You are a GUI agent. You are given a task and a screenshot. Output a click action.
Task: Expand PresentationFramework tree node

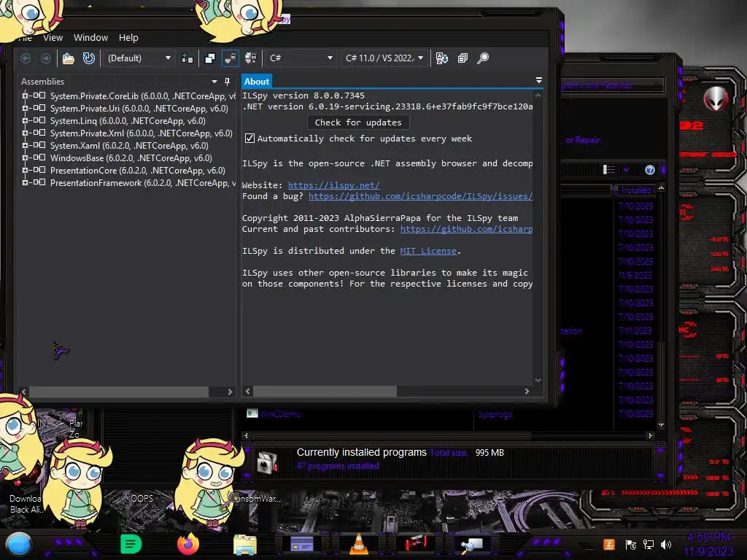25,182
